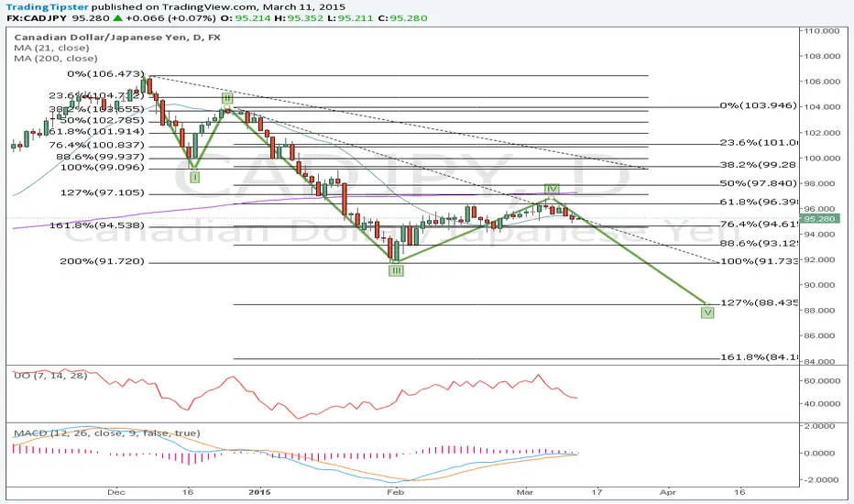Click the -2.0000 MACD scale value
The image size is (854, 504).
point(821,479)
